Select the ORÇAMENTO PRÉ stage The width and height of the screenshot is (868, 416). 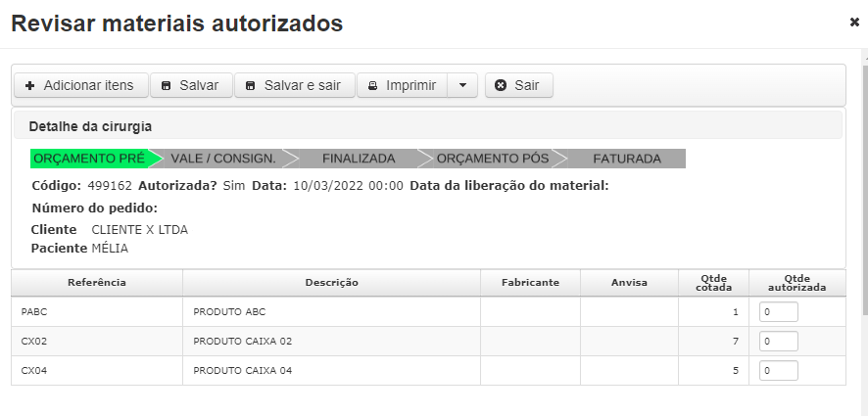click(x=91, y=159)
